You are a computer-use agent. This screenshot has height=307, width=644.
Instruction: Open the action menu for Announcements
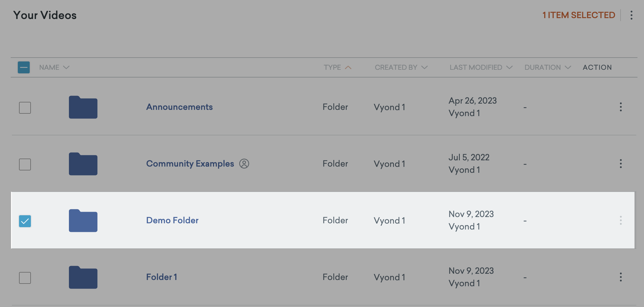click(x=621, y=107)
